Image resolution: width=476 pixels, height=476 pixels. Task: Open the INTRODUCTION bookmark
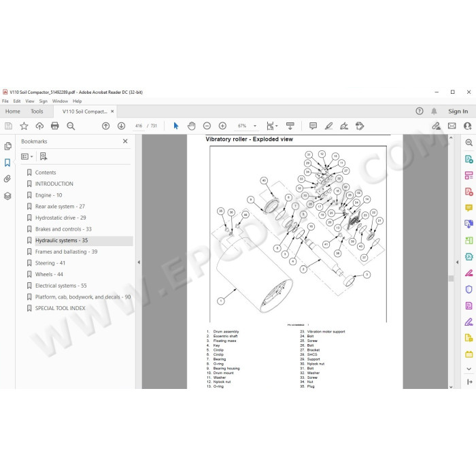pyautogui.click(x=54, y=184)
